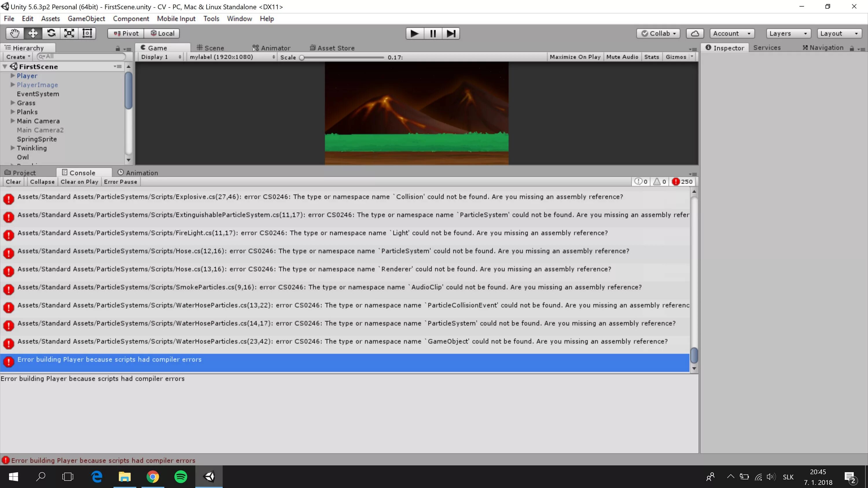This screenshot has height=488, width=868.
Task: Toggle Local handle rotation mode
Action: [162, 33]
